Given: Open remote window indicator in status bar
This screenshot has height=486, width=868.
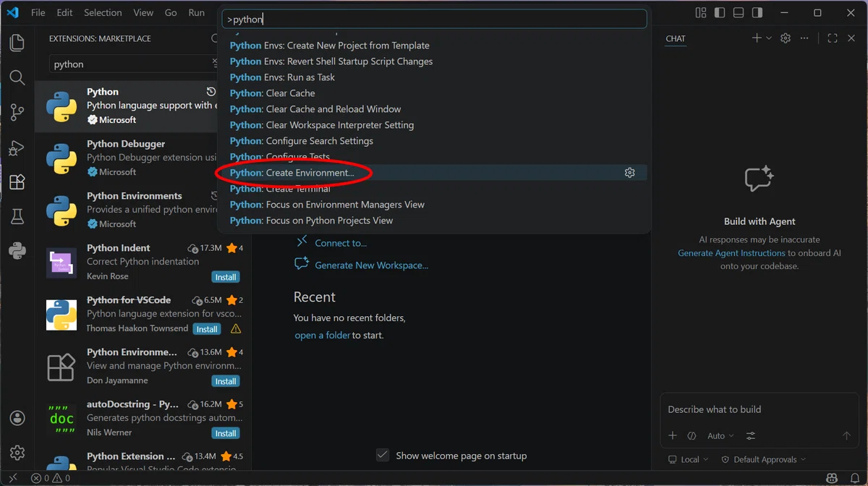Looking at the screenshot, I should 12,478.
